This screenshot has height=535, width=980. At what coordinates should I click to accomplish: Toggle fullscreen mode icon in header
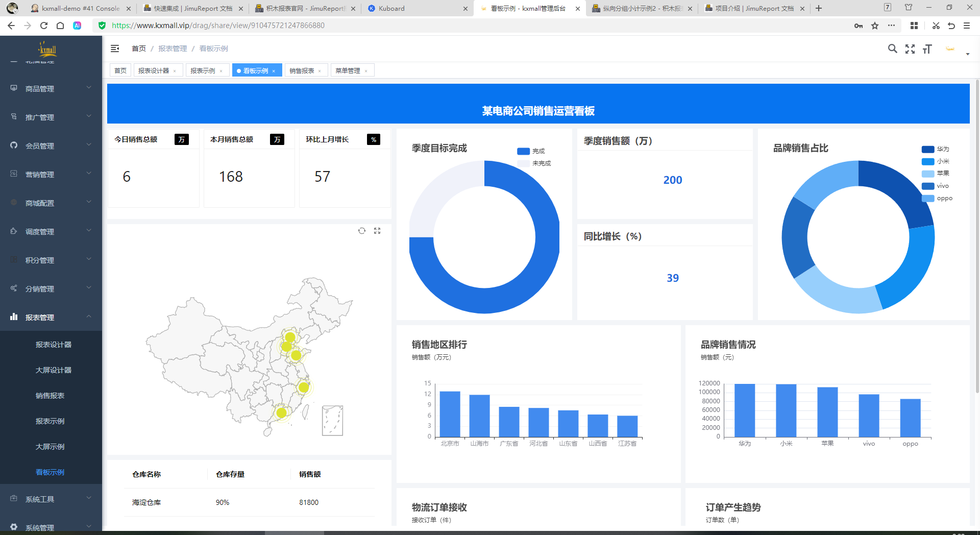tap(910, 49)
